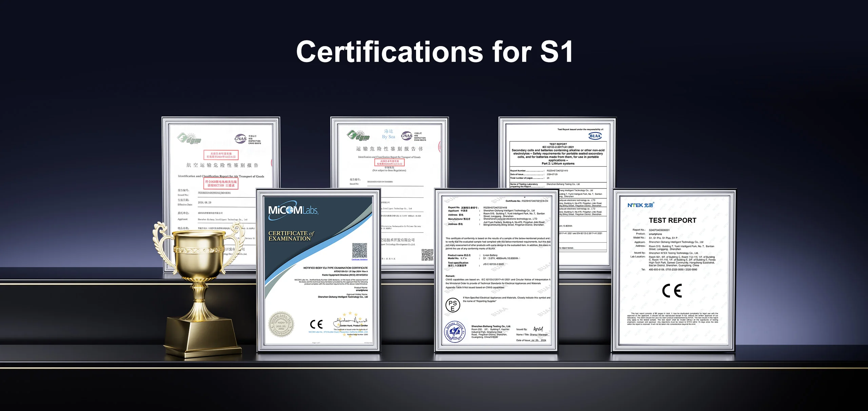Click the gold embossed seal on MiCOM certificate

[x=281, y=325]
